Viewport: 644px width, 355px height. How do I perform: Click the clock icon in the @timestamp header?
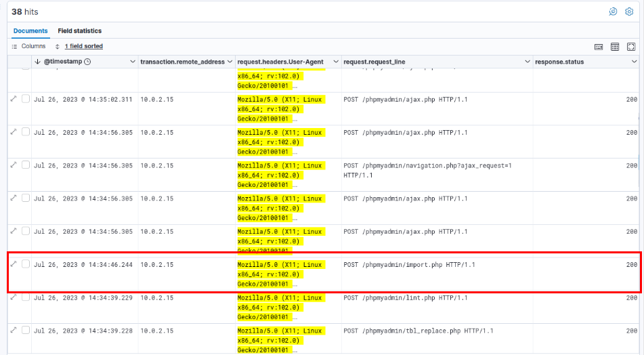[87, 62]
